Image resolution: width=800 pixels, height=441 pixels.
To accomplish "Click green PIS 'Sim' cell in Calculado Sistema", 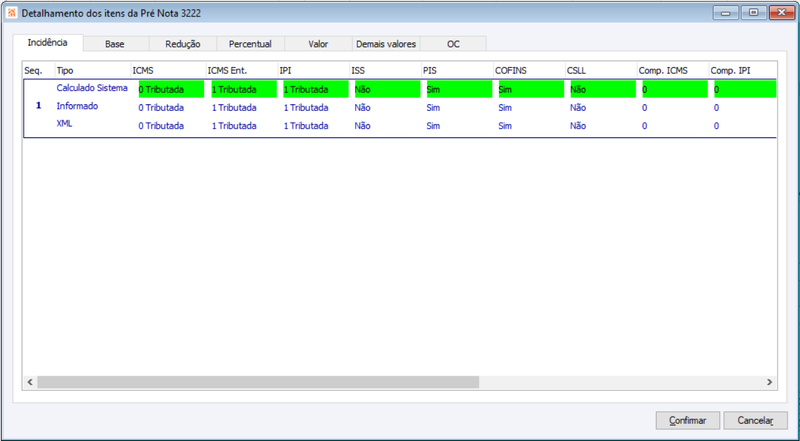I will point(459,89).
